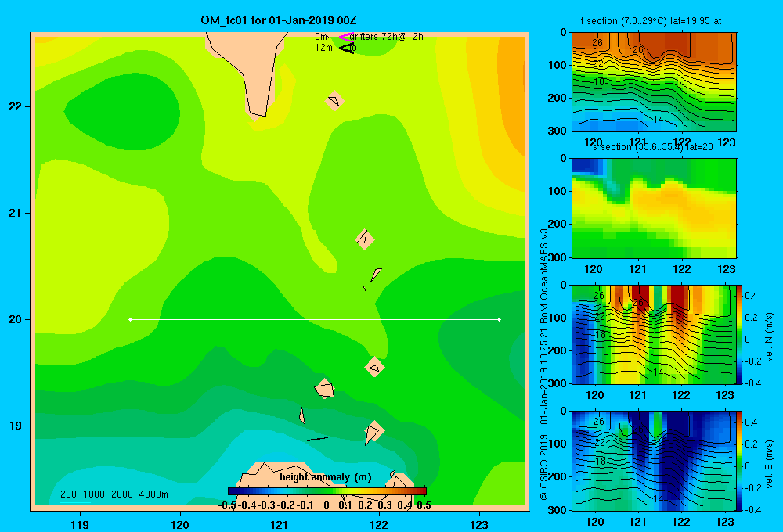Click the 'BoM OceanMAPS v3' vertical label
783x532 pixels.
544,276
